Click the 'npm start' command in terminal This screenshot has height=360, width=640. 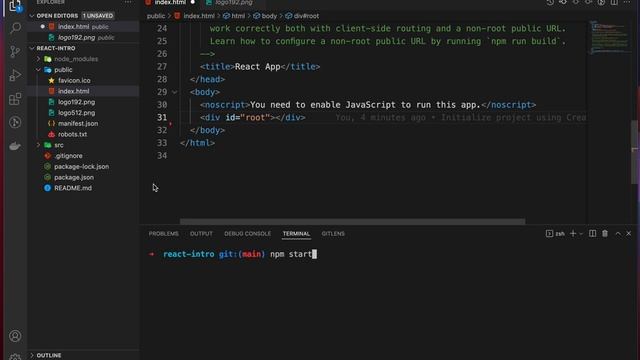coord(291,254)
